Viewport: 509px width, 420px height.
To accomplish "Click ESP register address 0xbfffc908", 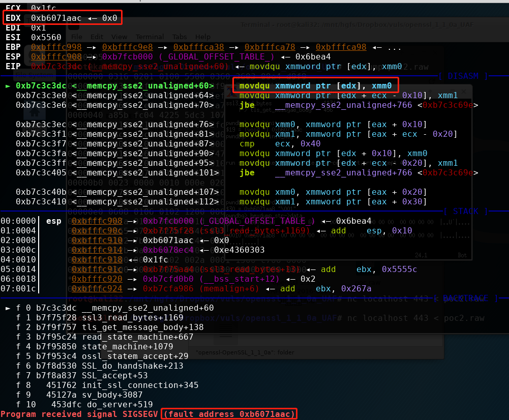I will (56, 57).
